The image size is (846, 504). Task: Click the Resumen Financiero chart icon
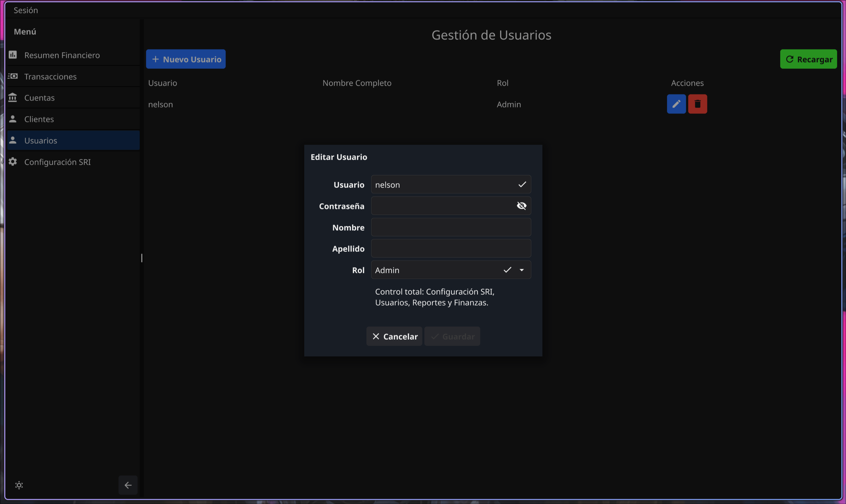point(13,55)
